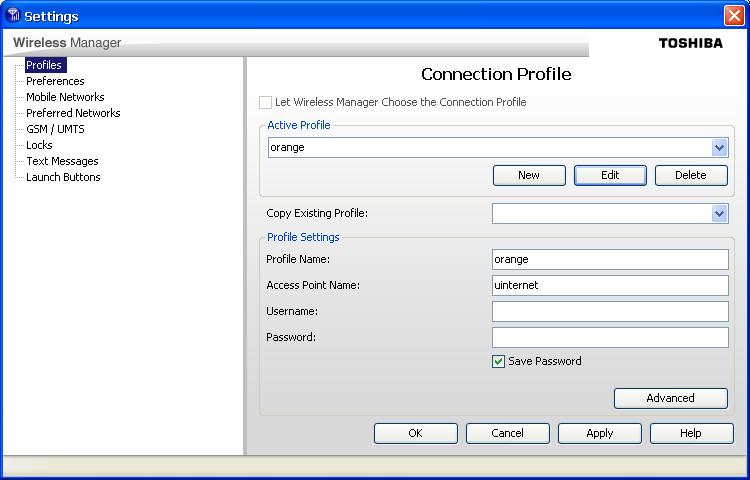
Task: Click the Active Profile combo box showing orange
Action: [x=498, y=148]
